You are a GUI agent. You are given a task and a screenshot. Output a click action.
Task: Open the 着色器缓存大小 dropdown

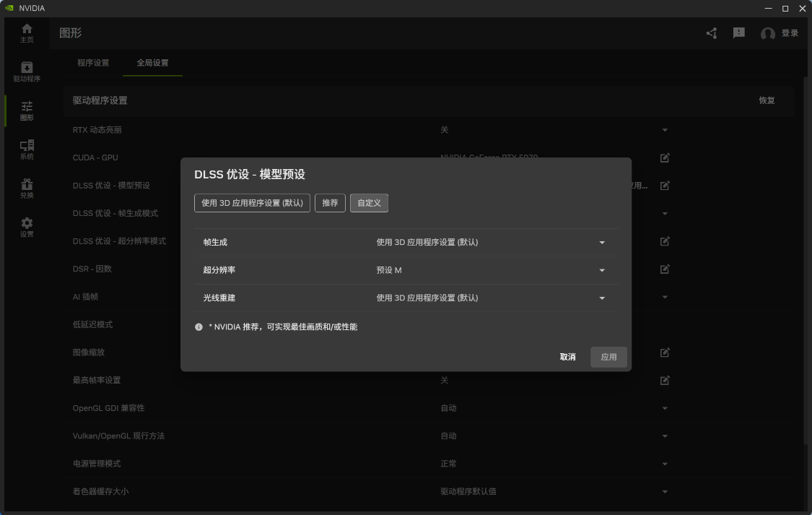click(665, 492)
